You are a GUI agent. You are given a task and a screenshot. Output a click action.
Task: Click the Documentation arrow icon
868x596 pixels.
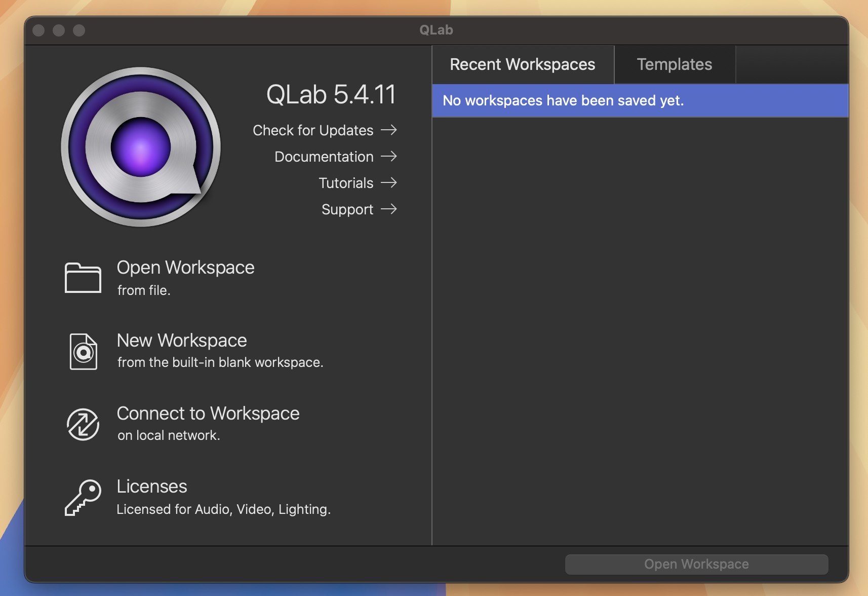(390, 157)
